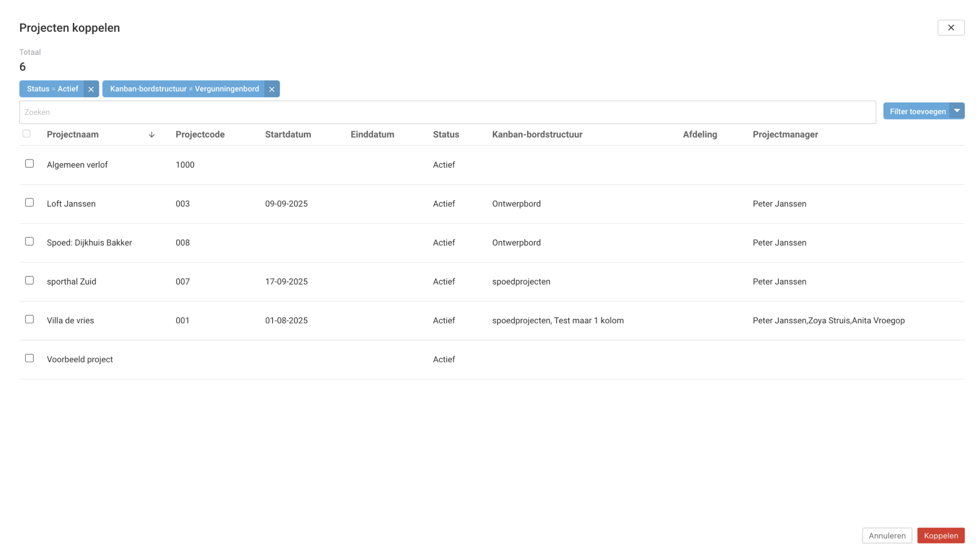Open the Filter toevoegen dropdown arrow
The height and width of the screenshot is (557, 980).
(957, 111)
